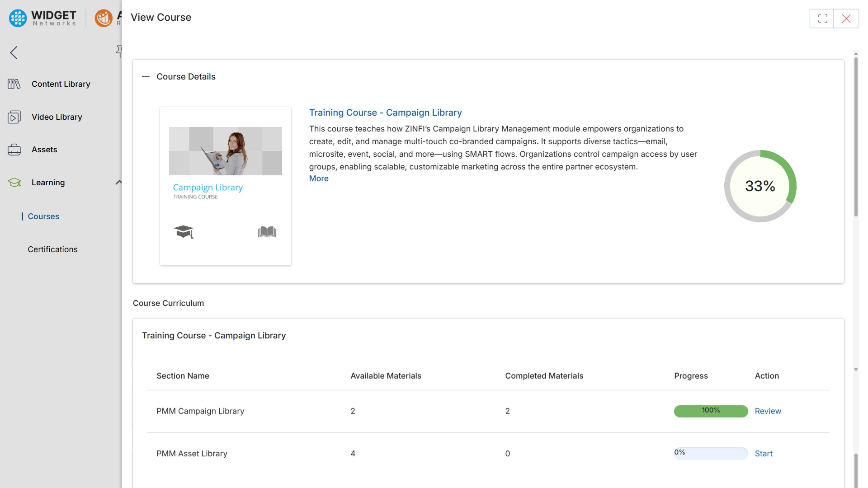Select Courses in the sidebar

point(43,216)
